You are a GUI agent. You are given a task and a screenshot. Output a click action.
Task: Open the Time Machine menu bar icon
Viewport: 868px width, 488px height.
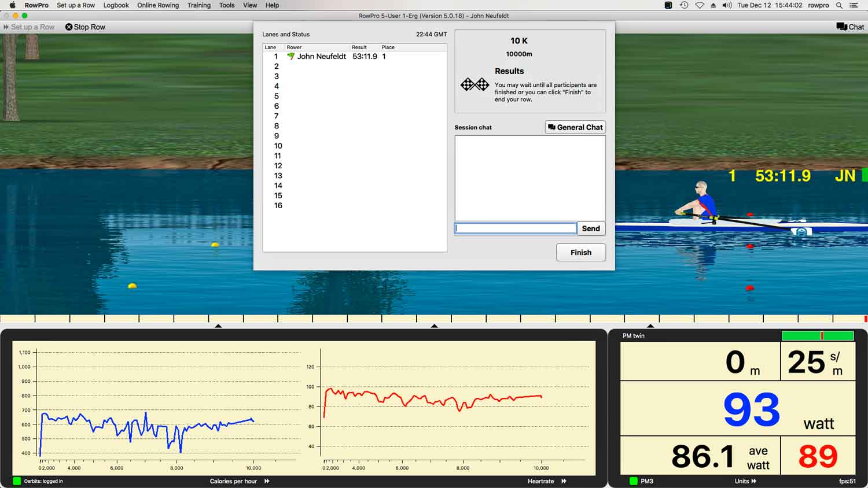684,5
